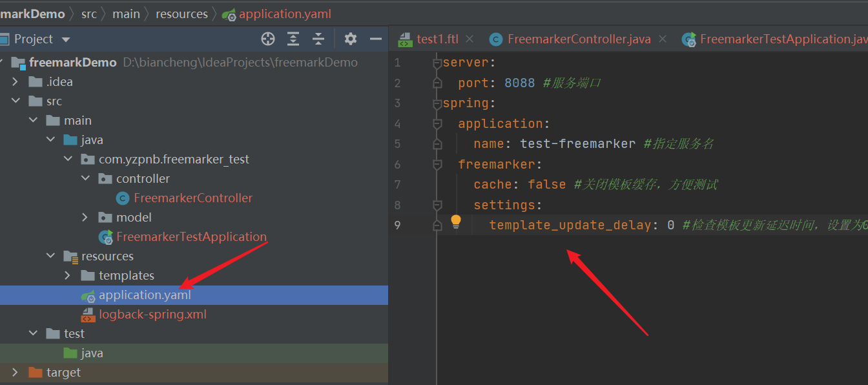The width and height of the screenshot is (868, 385).
Task: Click line number 5 in gutter
Action: 397,144
